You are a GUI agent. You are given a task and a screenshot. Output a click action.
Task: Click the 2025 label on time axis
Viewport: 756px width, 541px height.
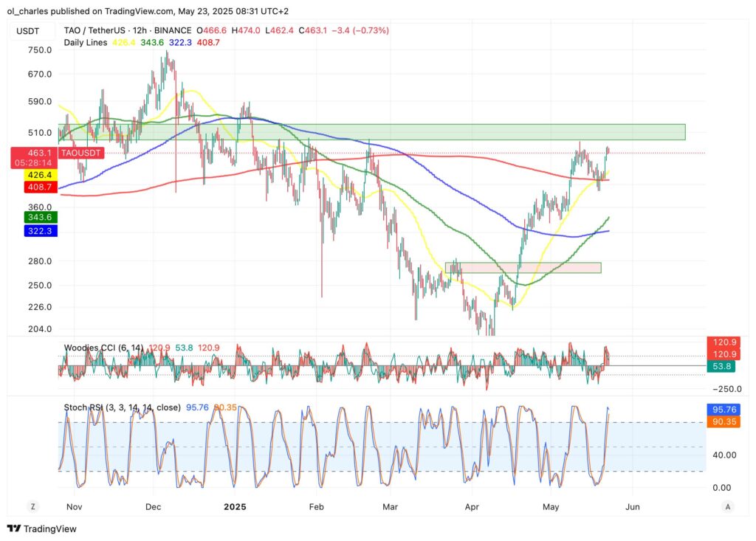pyautogui.click(x=235, y=507)
